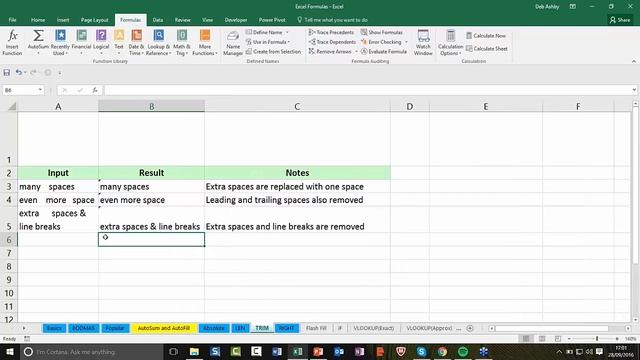The height and width of the screenshot is (360, 640).
Task: Expand Define Name dropdown arrow
Action: (287, 32)
